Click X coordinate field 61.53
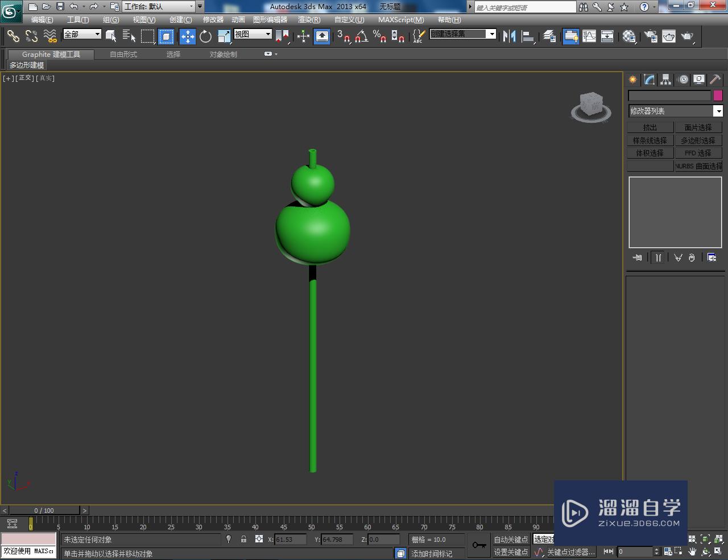Image resolution: width=728 pixels, height=560 pixels. (291, 539)
